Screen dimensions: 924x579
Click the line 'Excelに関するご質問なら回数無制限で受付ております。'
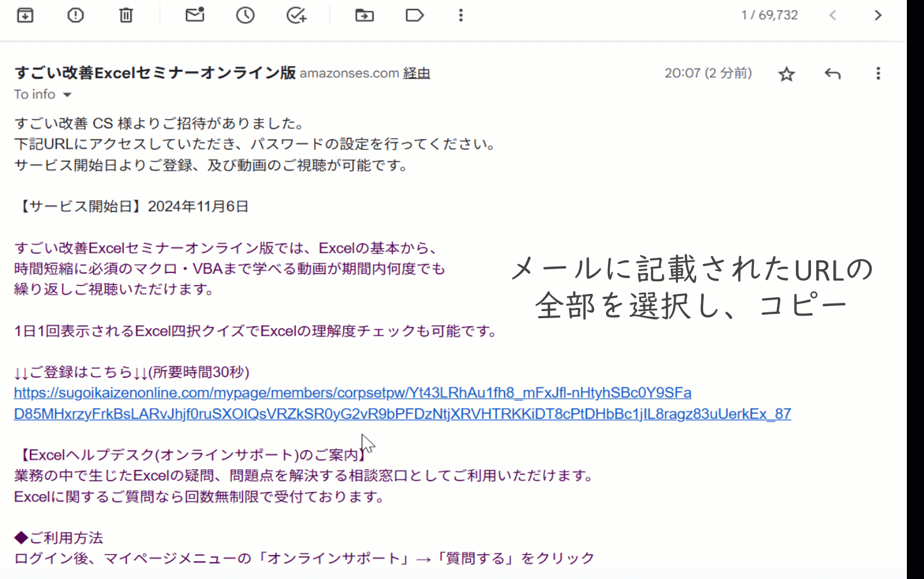pyautogui.click(x=199, y=496)
